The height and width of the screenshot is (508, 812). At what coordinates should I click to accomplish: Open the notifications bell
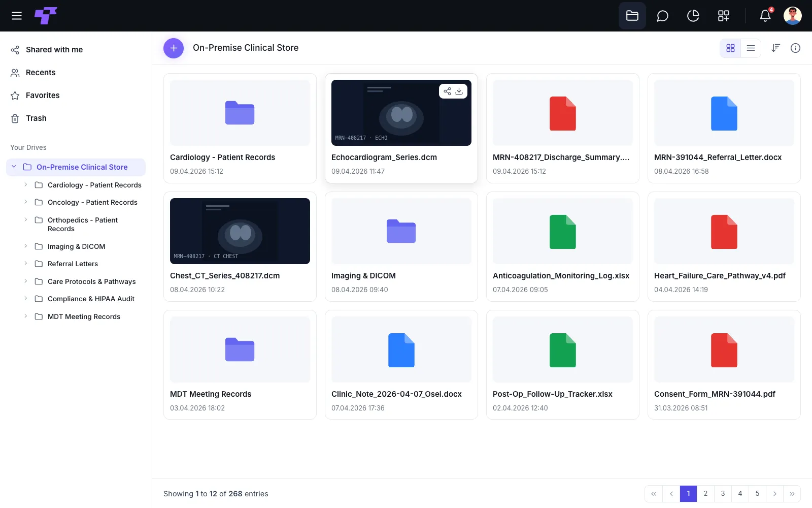(765, 16)
